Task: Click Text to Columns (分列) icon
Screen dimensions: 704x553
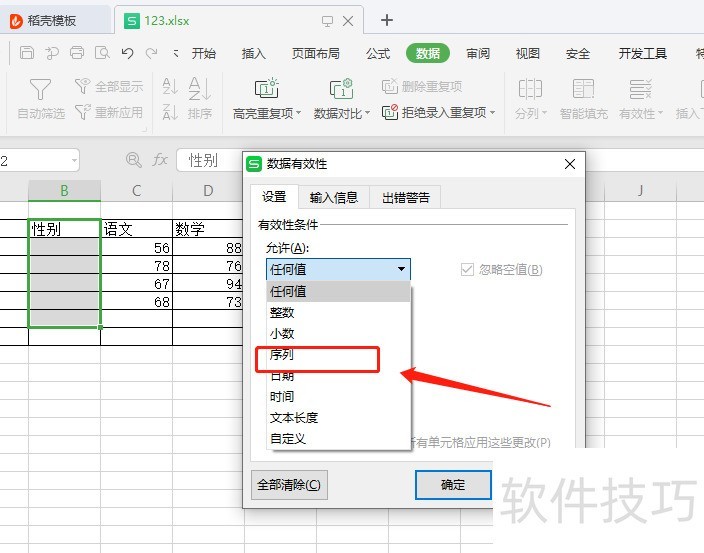Action: click(530, 89)
